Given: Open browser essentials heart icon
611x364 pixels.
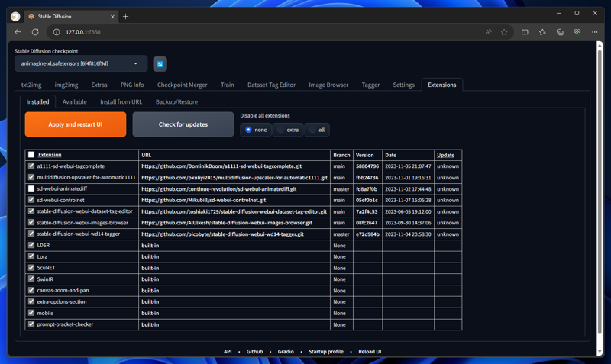Looking at the screenshot, I should (x=577, y=32).
